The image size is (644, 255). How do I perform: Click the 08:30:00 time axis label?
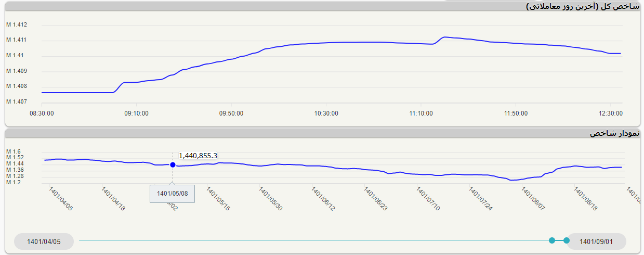(42, 113)
